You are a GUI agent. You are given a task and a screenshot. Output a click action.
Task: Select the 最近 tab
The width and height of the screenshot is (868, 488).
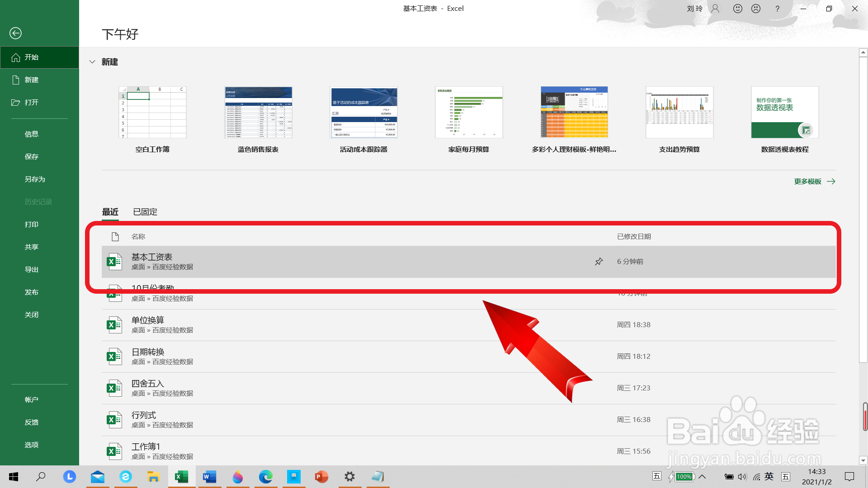pos(110,212)
